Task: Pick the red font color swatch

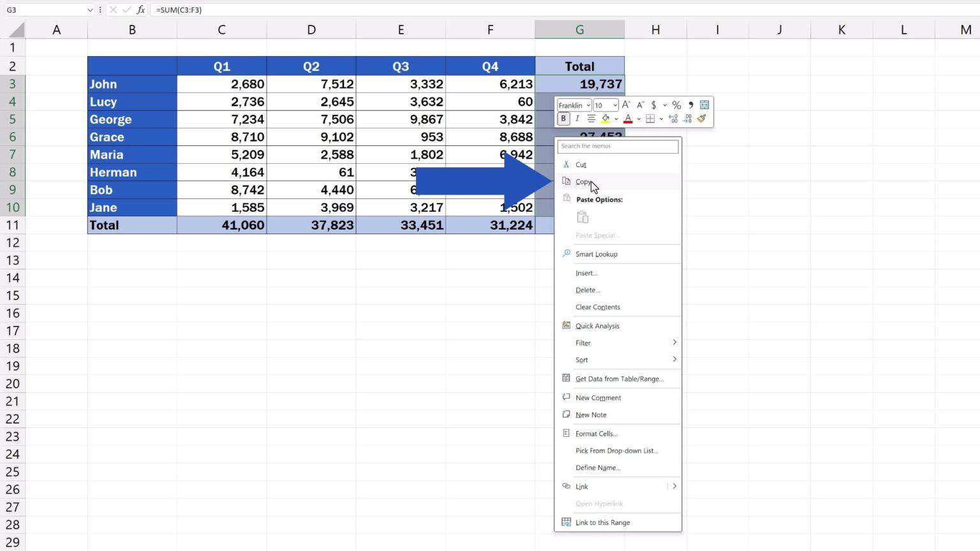Action: [x=628, y=119]
